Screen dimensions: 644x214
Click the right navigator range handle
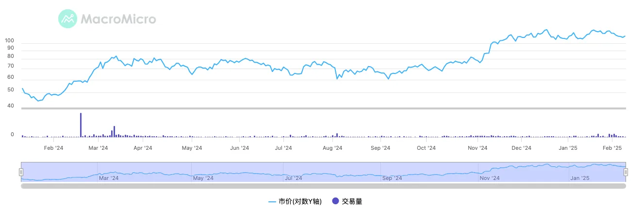pos(626,172)
